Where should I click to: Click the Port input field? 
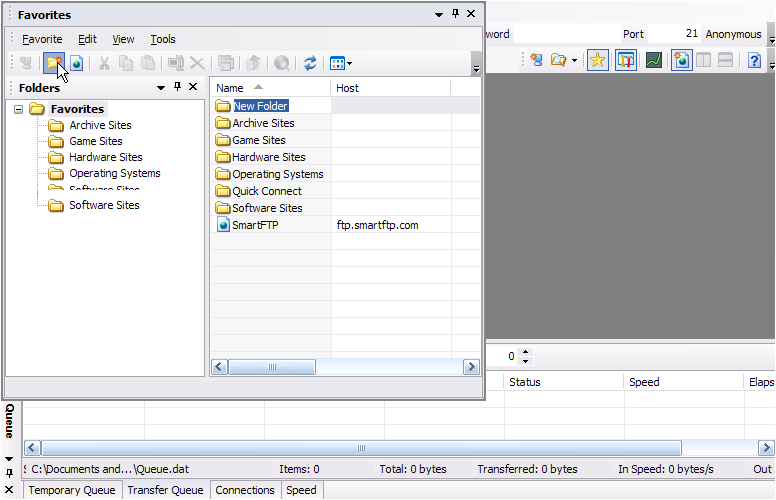[674, 34]
